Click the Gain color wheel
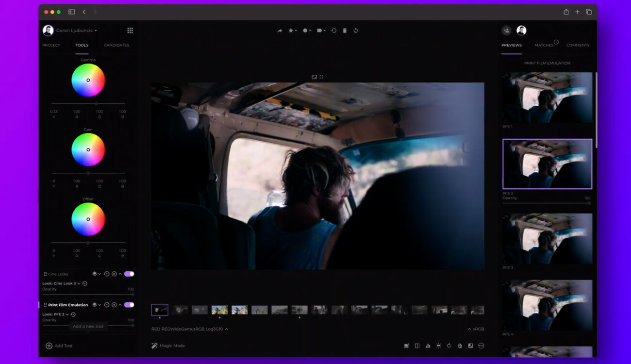 click(x=88, y=149)
